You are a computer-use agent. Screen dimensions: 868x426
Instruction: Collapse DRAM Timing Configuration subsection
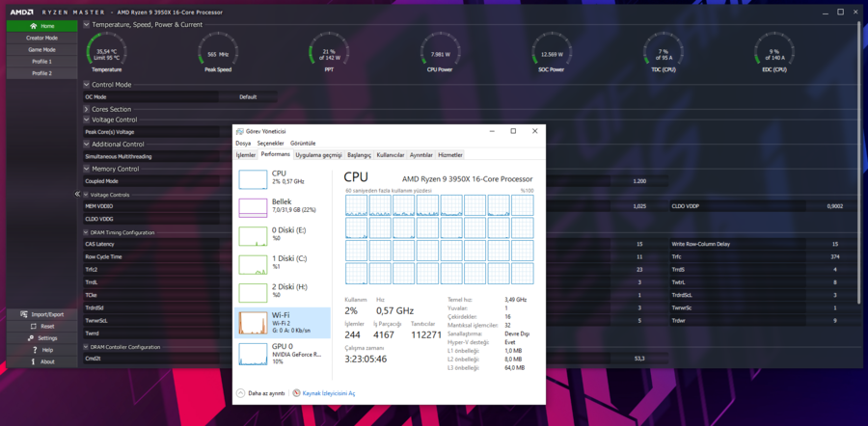point(87,232)
